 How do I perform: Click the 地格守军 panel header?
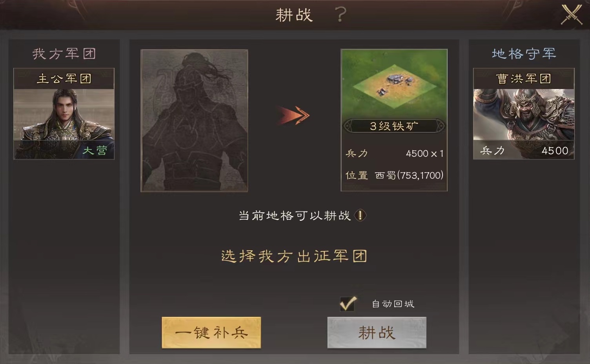click(524, 53)
